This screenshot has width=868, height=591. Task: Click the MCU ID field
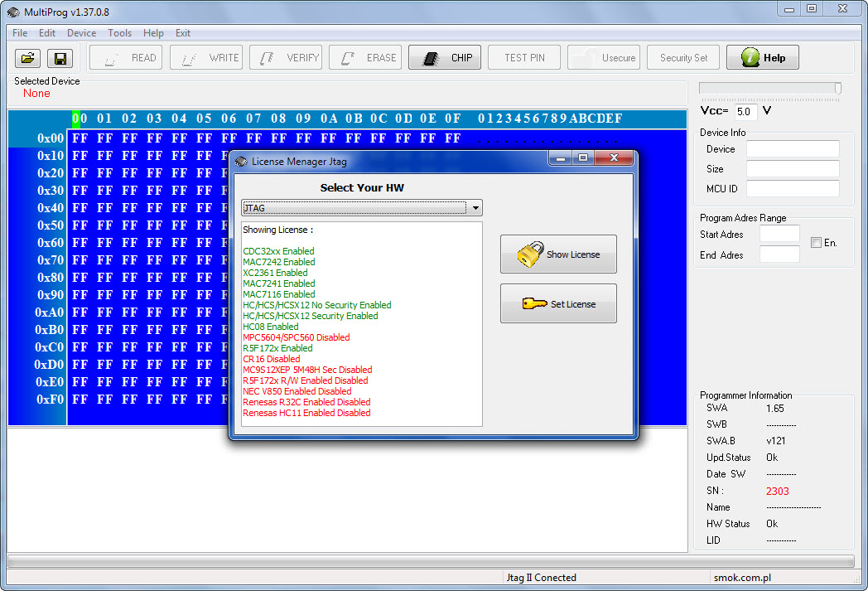(x=793, y=189)
